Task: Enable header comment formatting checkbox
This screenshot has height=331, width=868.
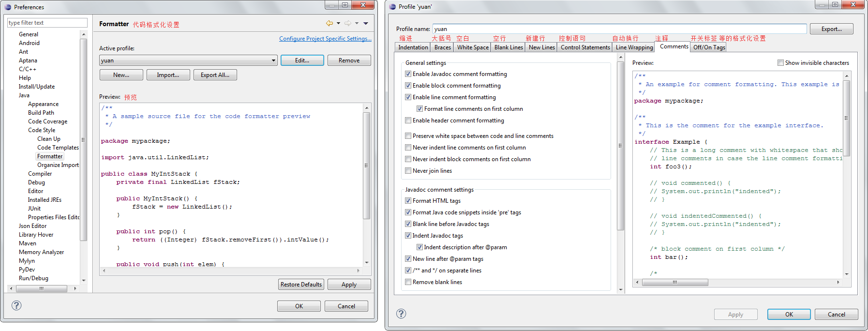Action: [408, 120]
